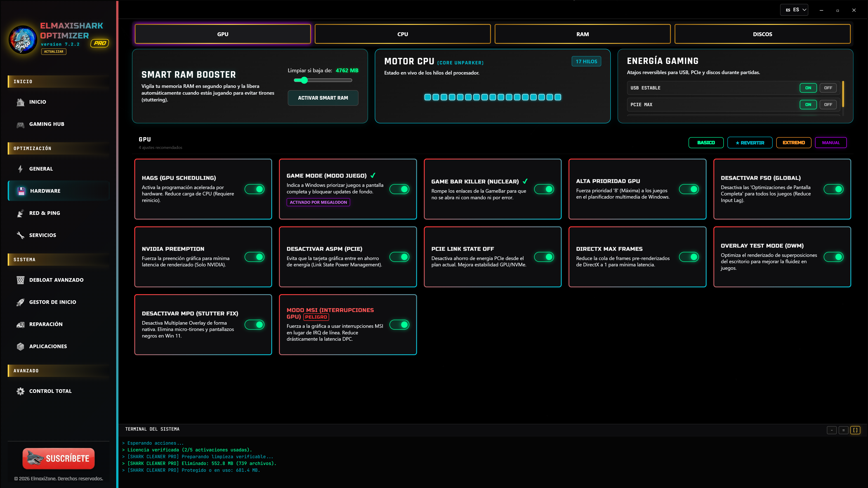Image resolution: width=868 pixels, height=488 pixels.
Task: Click the Reparación ambulance icon
Action: pos(21,325)
